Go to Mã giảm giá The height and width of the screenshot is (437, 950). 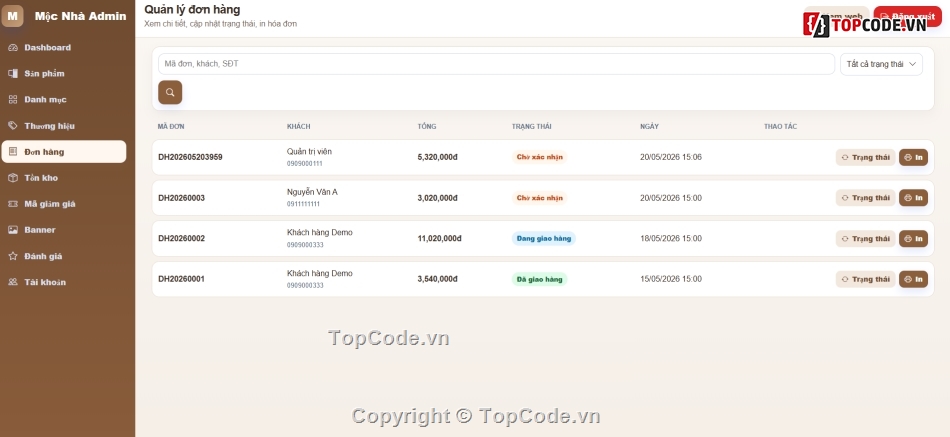click(64, 204)
